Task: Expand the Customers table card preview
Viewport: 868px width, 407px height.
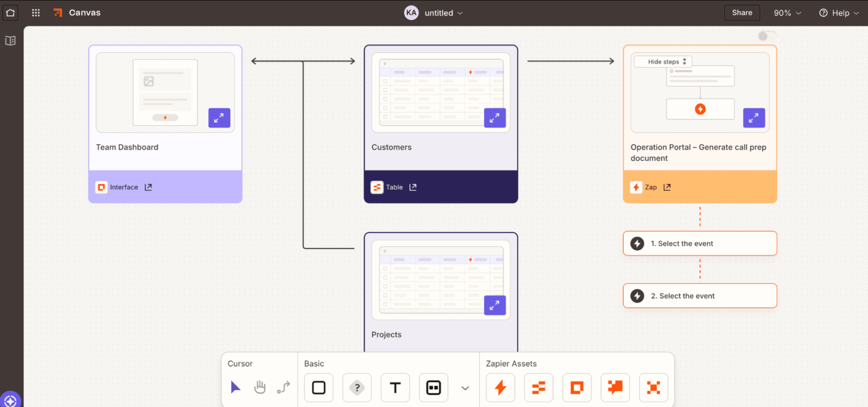Action: point(495,118)
